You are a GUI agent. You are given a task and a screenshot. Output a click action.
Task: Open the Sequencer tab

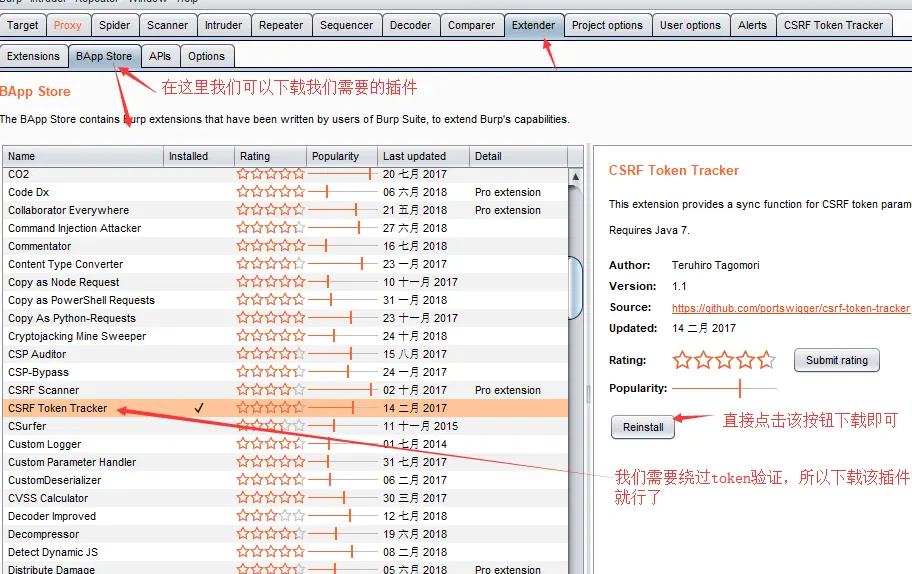point(347,26)
